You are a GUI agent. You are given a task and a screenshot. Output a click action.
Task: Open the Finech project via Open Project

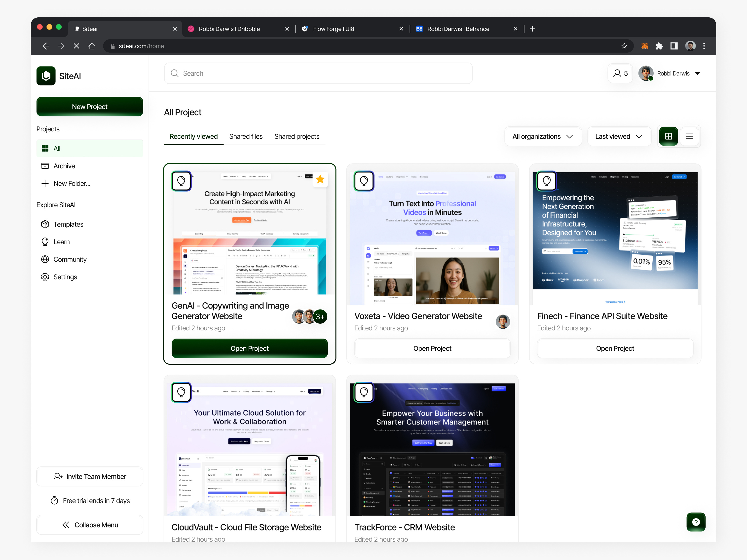615,348
